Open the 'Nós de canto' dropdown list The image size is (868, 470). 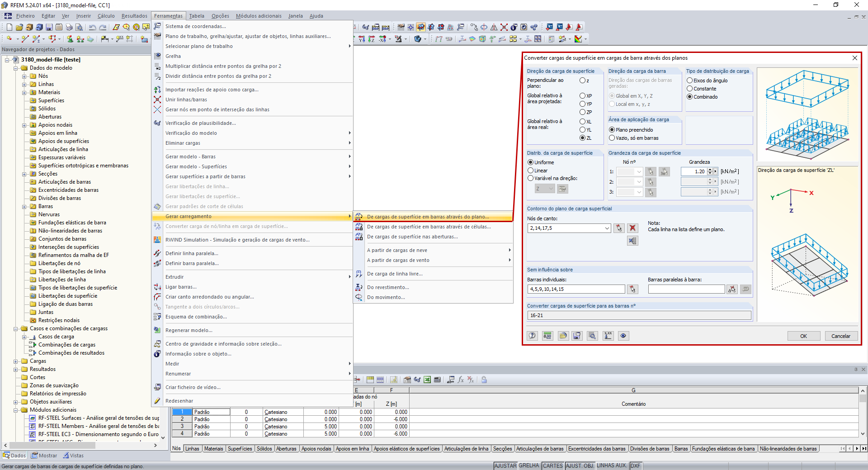coord(607,228)
